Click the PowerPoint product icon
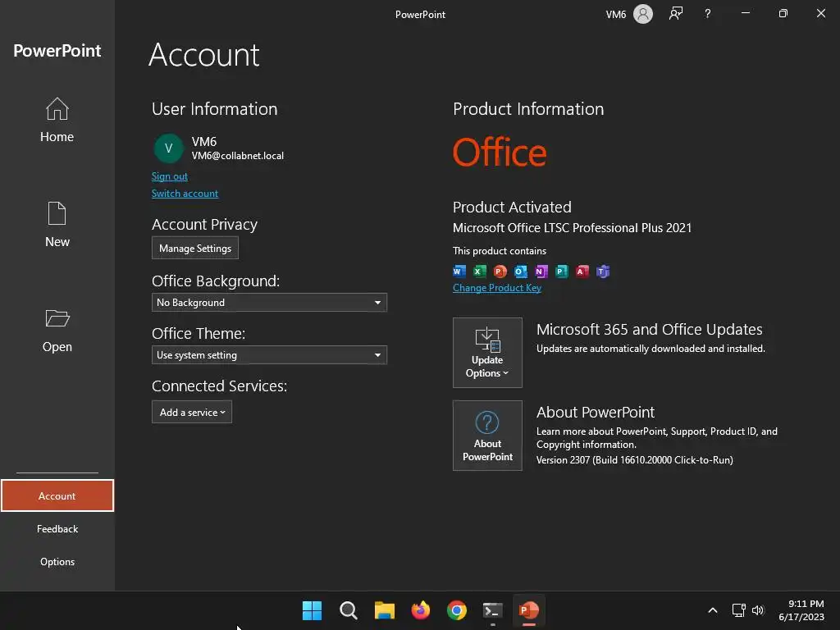The image size is (840, 630). (500, 271)
